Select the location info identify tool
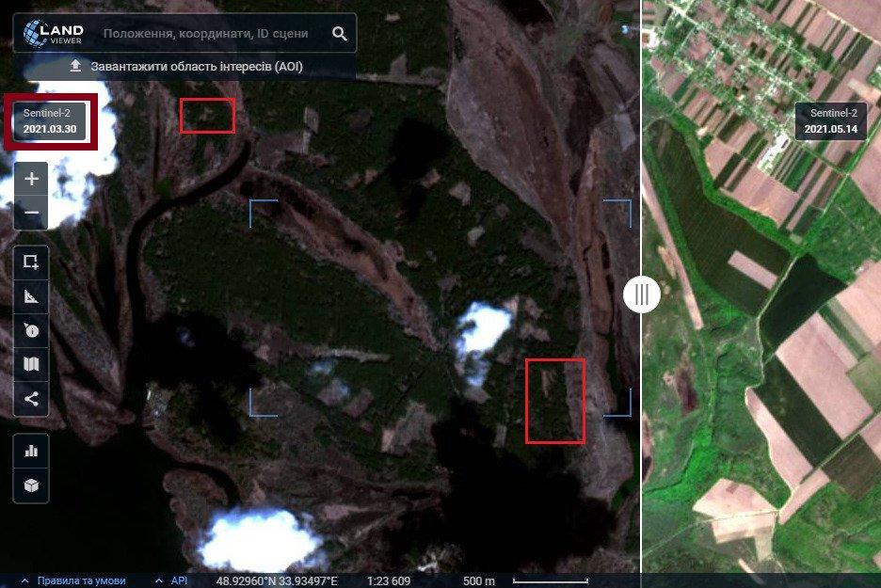881x588 pixels. [31, 330]
